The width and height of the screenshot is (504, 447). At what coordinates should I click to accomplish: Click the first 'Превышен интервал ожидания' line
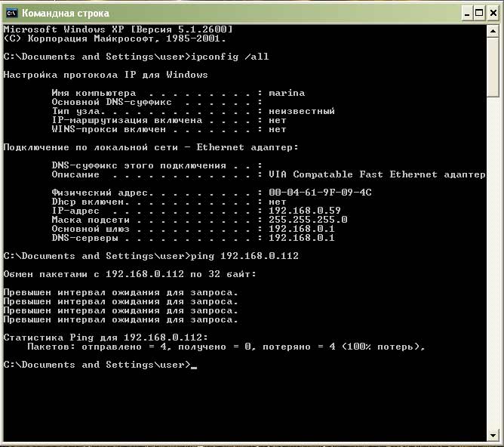[x=121, y=292]
